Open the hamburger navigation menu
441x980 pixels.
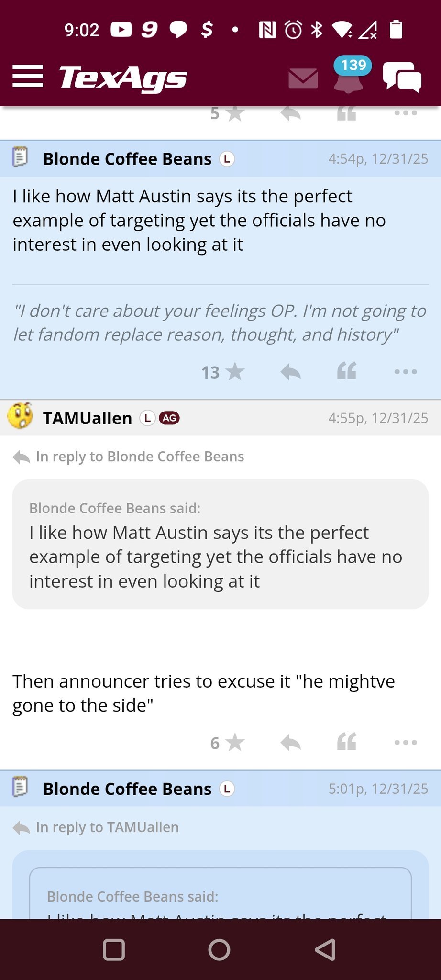[x=28, y=77]
